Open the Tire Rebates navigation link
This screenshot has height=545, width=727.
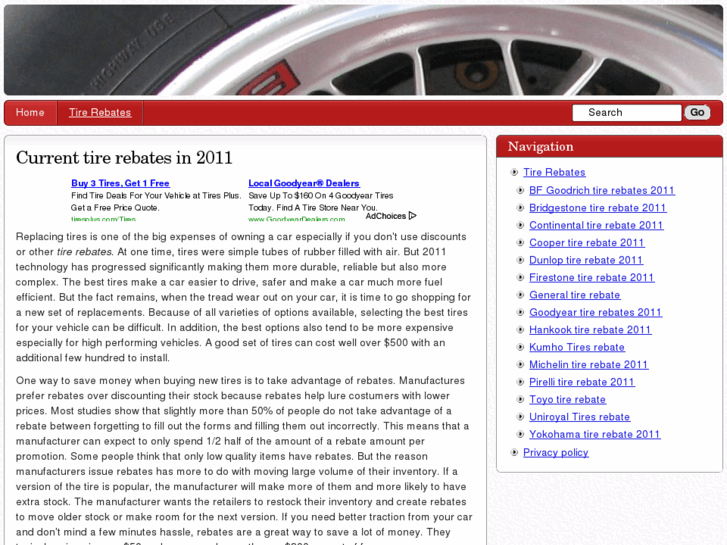pos(554,172)
